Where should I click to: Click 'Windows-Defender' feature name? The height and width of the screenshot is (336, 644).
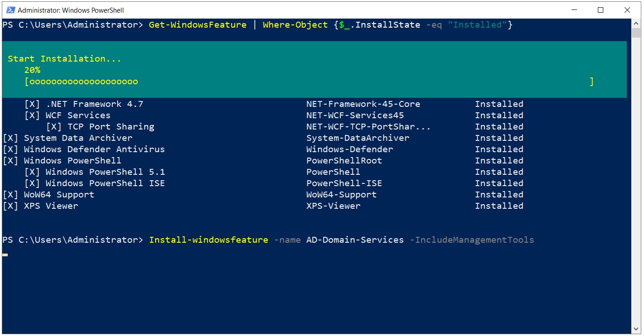(x=349, y=149)
